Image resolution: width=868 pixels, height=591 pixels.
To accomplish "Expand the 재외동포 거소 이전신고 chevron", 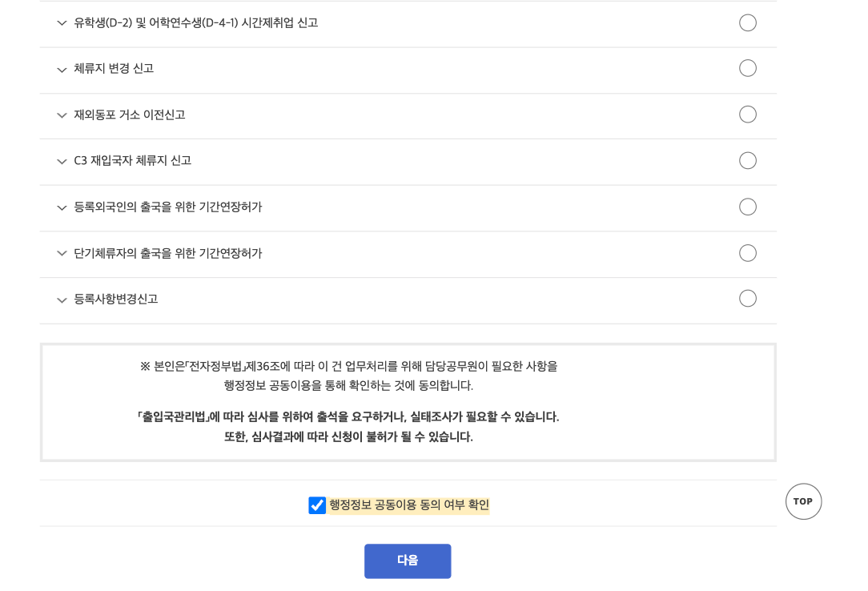I will [62, 115].
